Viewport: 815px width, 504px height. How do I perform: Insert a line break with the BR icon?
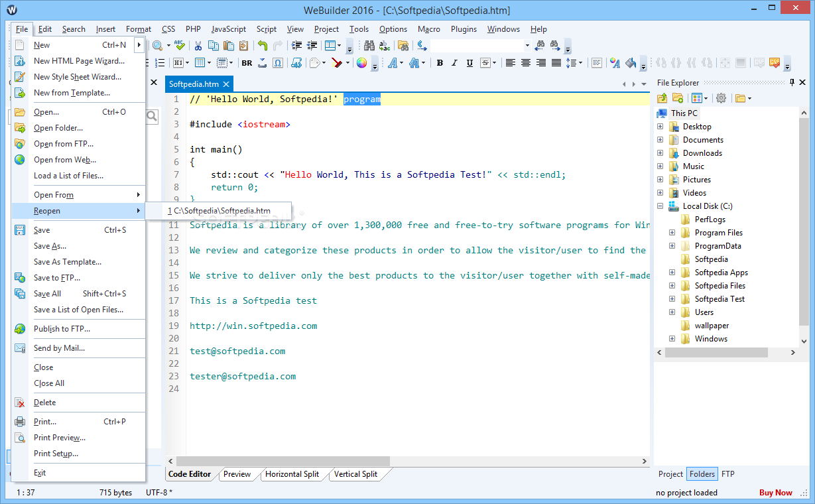247,63
